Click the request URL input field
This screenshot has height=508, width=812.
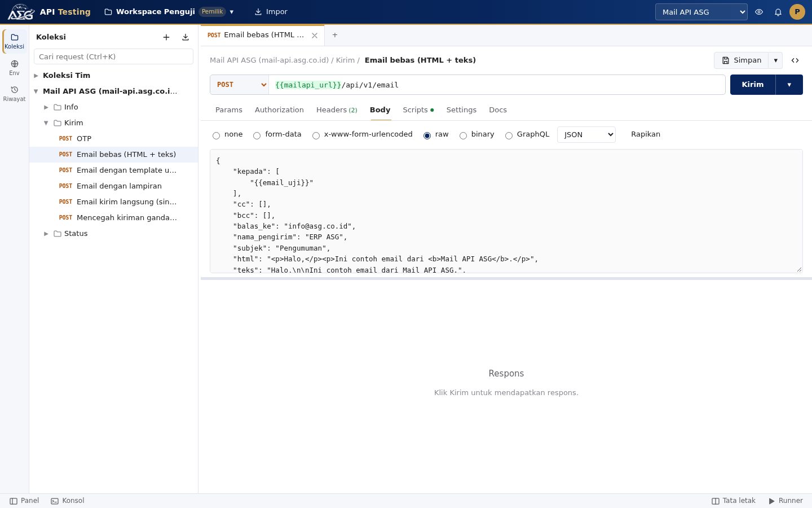point(497,85)
